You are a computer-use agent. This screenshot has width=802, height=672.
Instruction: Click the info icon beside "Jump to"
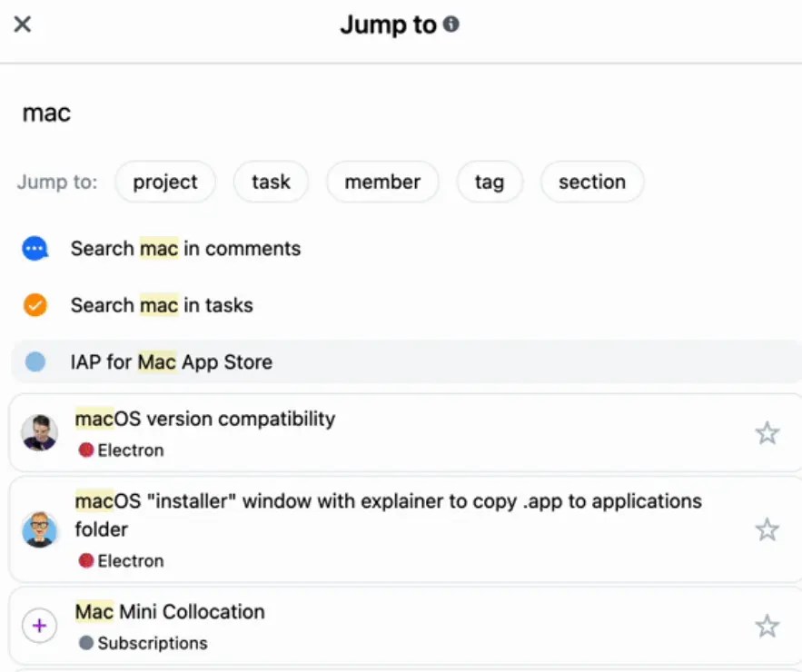(451, 25)
